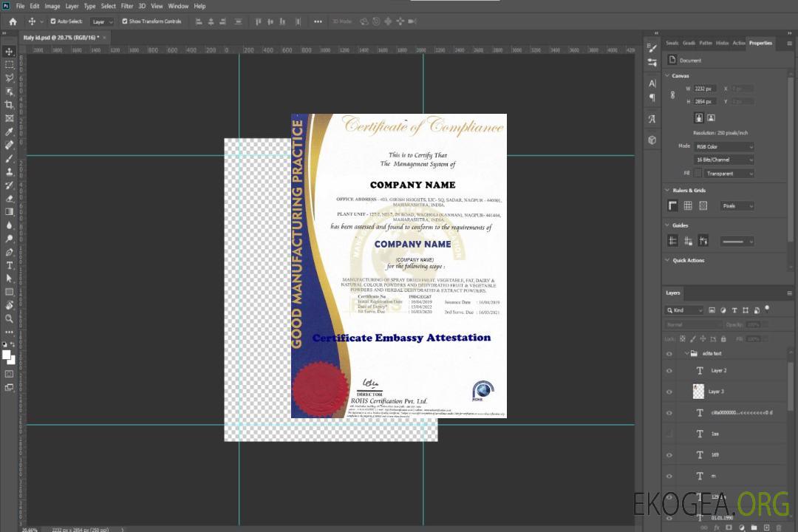Select the Gradient tool
Screen dimensions: 798x532
coord(9,212)
